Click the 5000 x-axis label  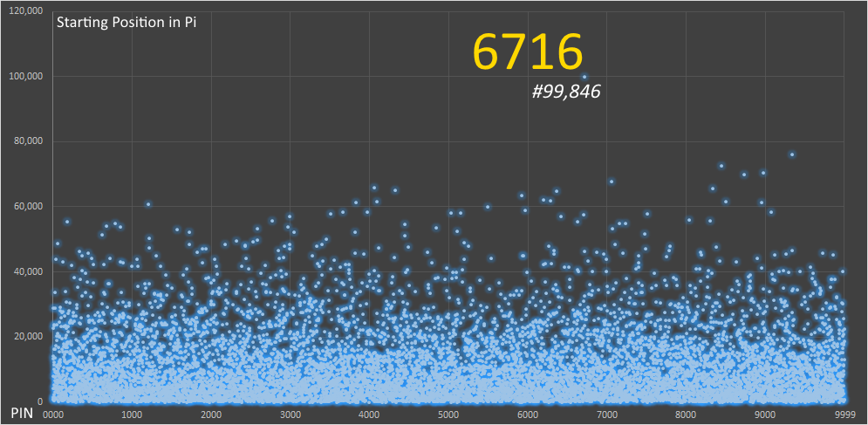click(x=448, y=415)
